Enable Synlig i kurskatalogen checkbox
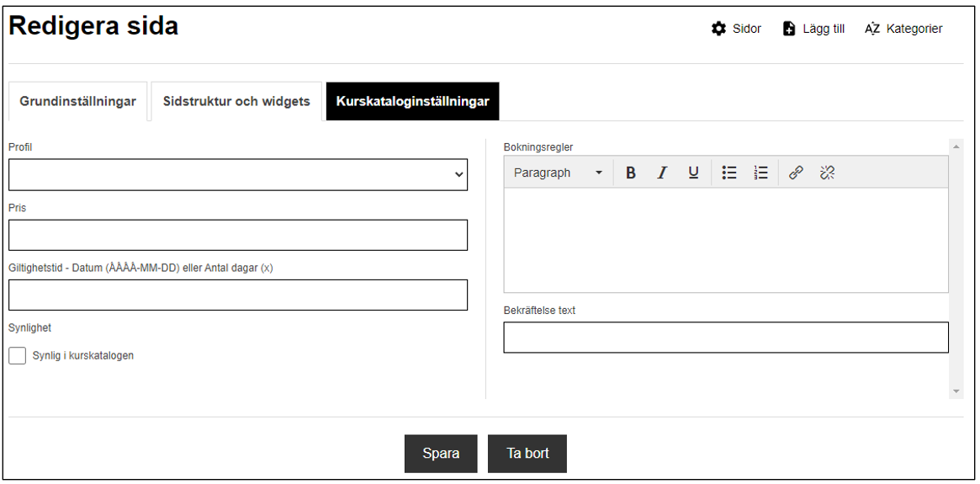 tap(18, 356)
